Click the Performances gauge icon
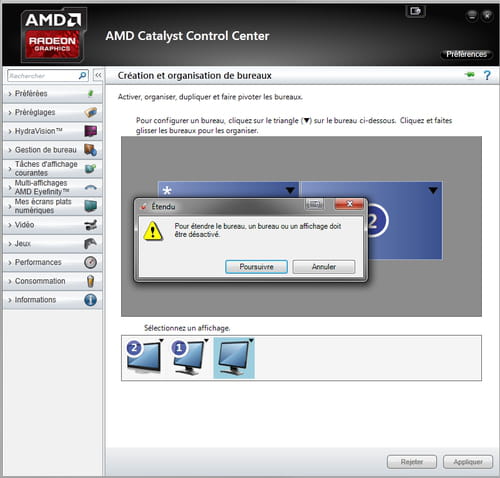 90,262
